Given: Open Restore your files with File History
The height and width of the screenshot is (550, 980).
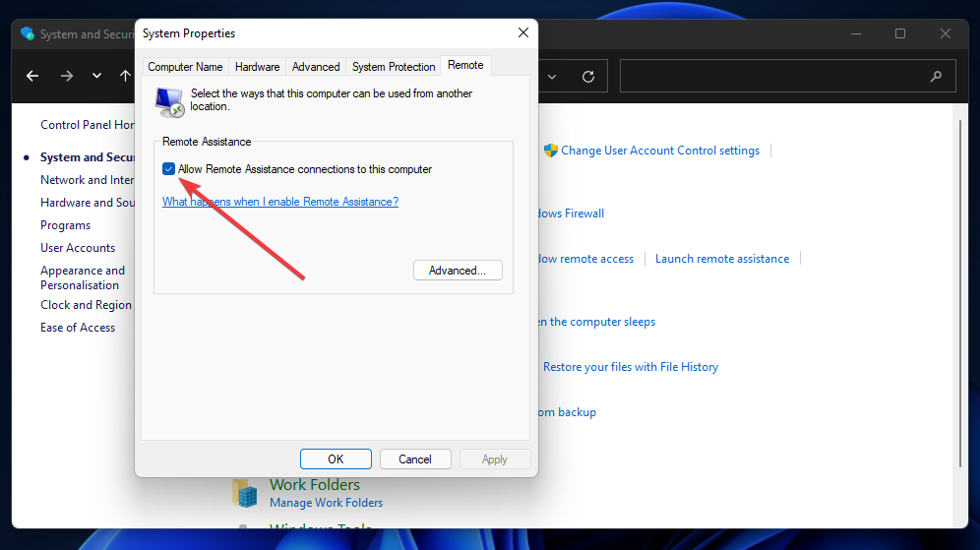Looking at the screenshot, I should coord(631,367).
